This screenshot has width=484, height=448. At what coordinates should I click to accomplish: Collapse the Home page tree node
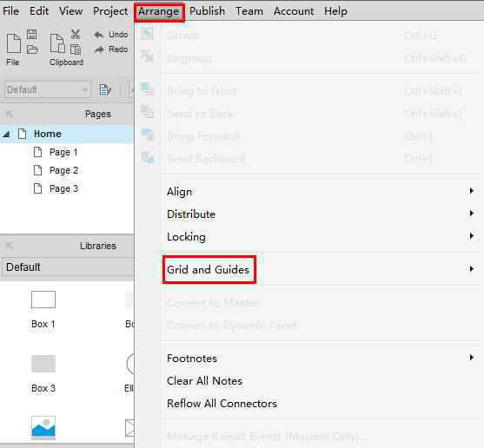6,134
